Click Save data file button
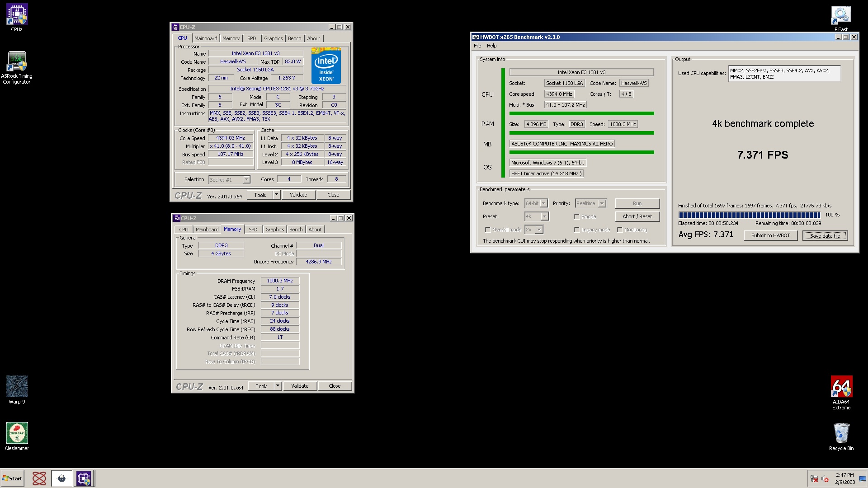The image size is (868, 488). pos(825,235)
